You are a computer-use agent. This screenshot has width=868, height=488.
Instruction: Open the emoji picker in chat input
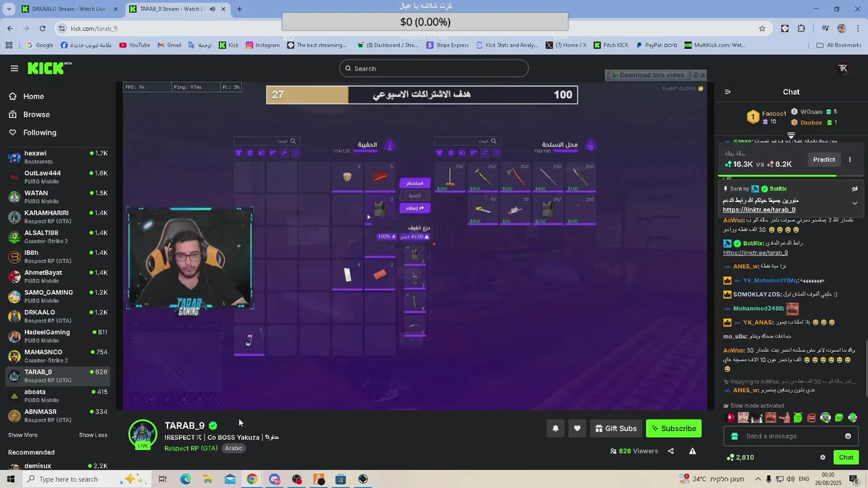click(848, 436)
